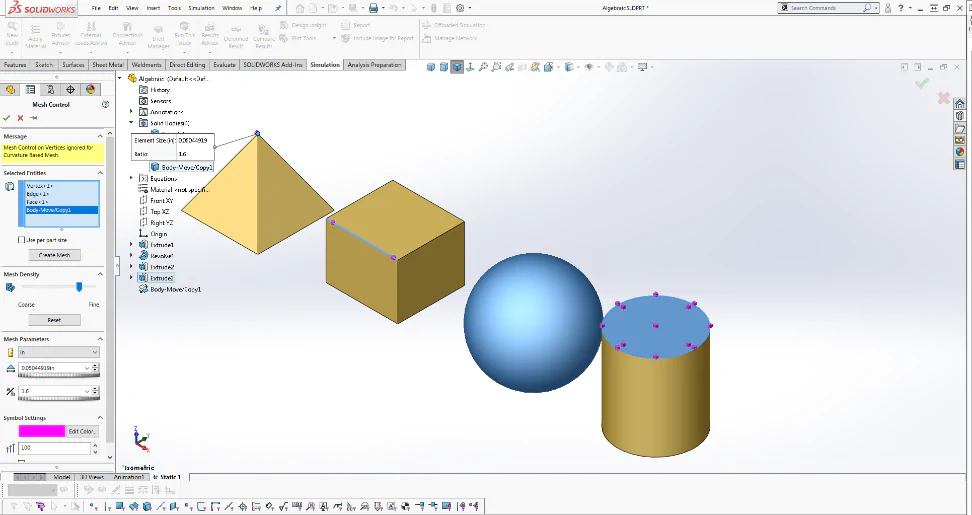This screenshot has width=972, height=515.
Task: Toggle the Use per part size checkbox
Action: (x=21, y=240)
